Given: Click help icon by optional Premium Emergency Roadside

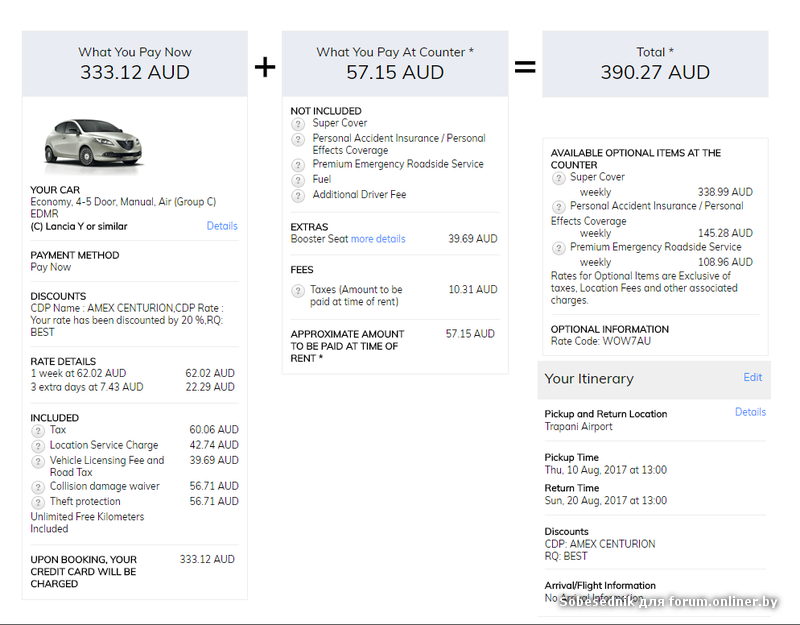Looking at the screenshot, I should [558, 248].
